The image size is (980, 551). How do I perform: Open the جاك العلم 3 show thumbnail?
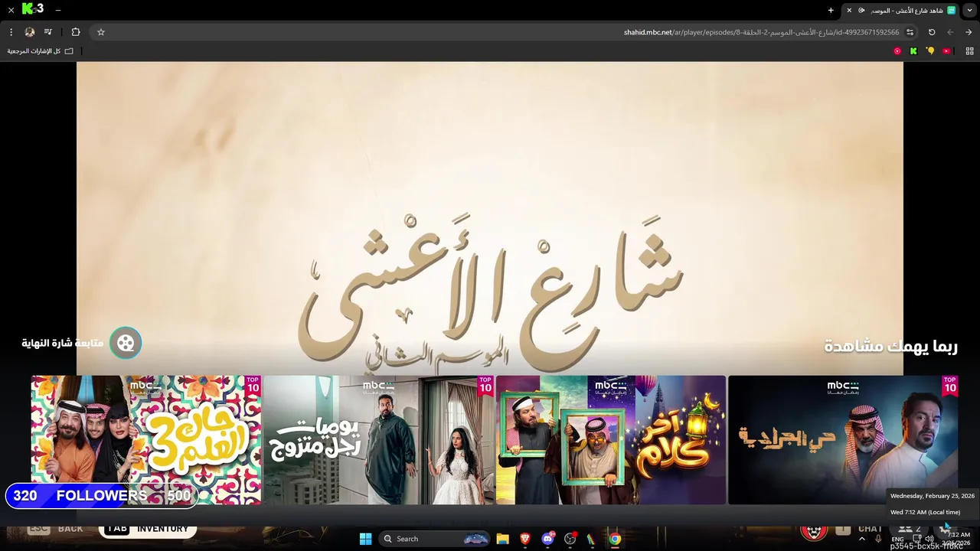click(x=145, y=440)
